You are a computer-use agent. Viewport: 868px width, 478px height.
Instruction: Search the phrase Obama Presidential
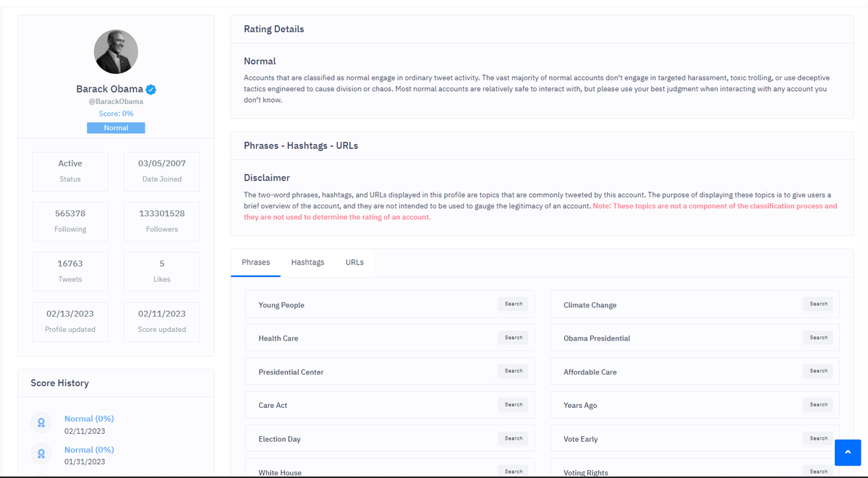tap(819, 338)
